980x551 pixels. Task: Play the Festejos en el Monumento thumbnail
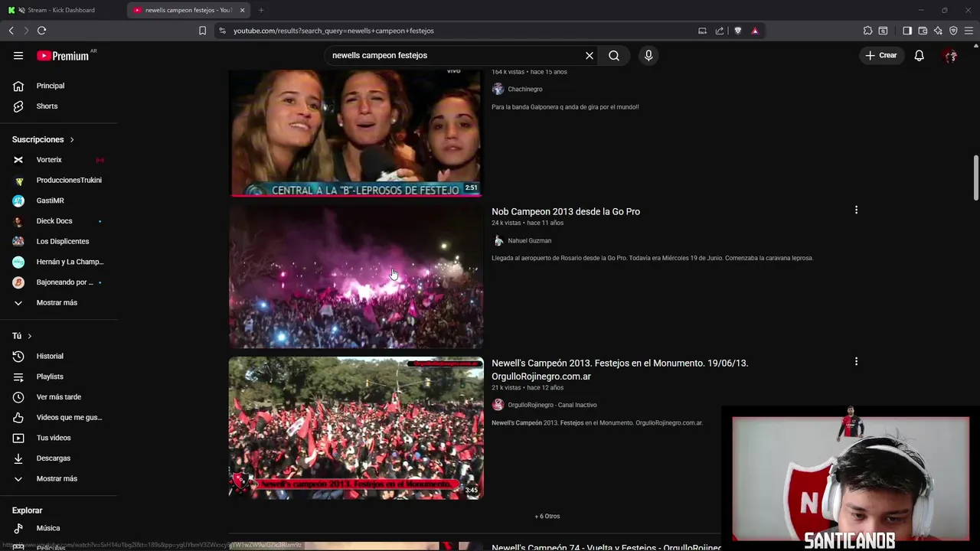click(356, 429)
